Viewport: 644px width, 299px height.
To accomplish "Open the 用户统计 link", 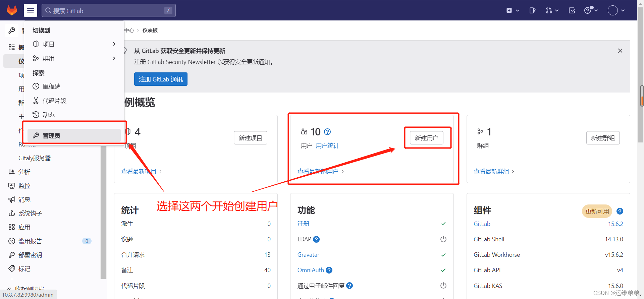I will (x=327, y=145).
